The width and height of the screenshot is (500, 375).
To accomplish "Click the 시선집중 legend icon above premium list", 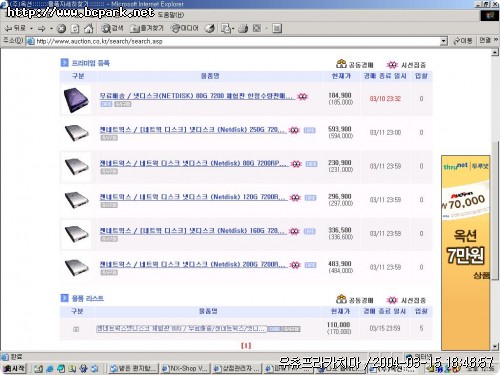I will click(392, 65).
